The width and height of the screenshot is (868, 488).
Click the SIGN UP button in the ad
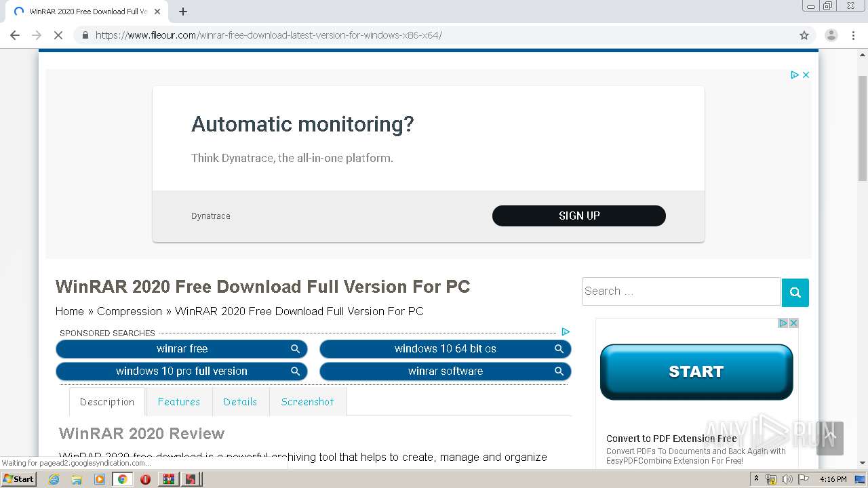click(x=579, y=216)
